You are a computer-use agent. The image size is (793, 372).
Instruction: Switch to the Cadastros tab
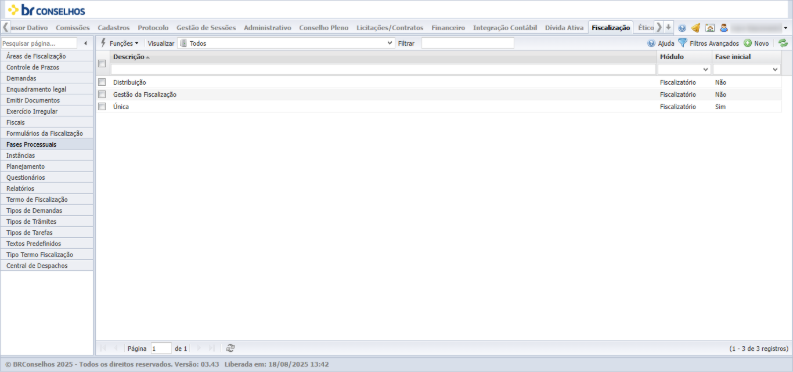point(113,28)
